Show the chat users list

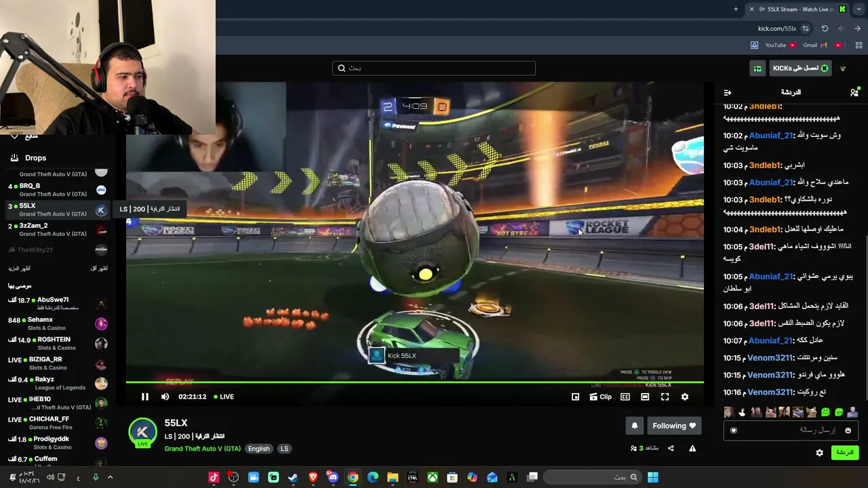click(x=854, y=91)
